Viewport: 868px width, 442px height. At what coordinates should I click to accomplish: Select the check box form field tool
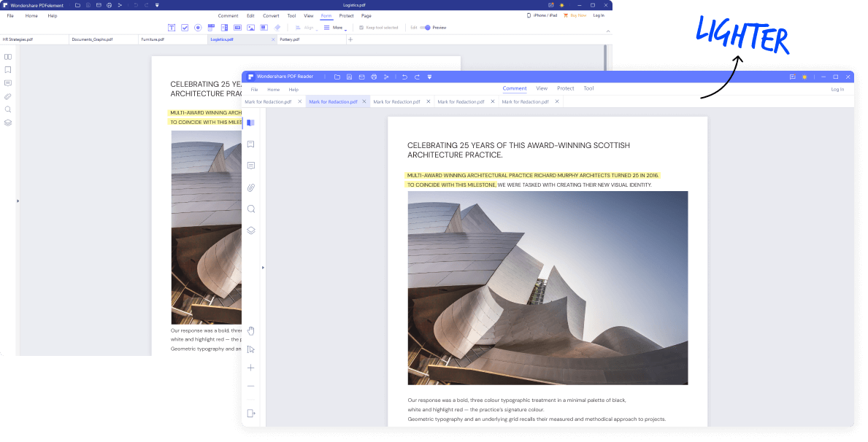(185, 28)
